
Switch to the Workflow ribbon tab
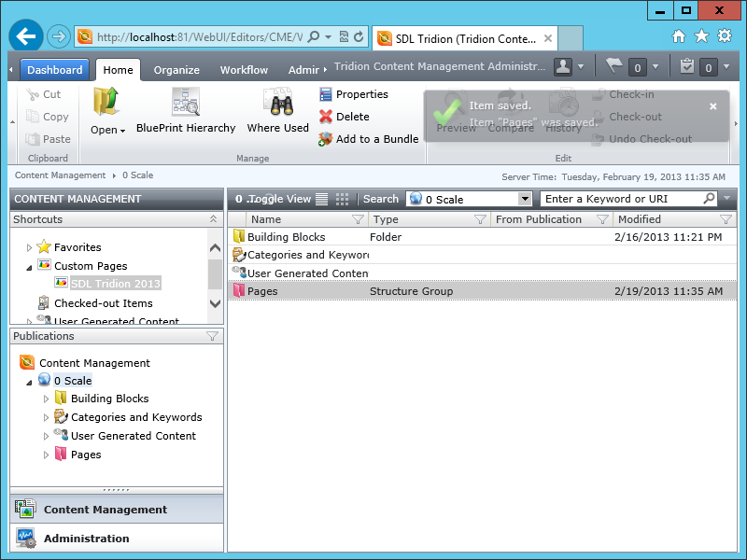tap(244, 70)
